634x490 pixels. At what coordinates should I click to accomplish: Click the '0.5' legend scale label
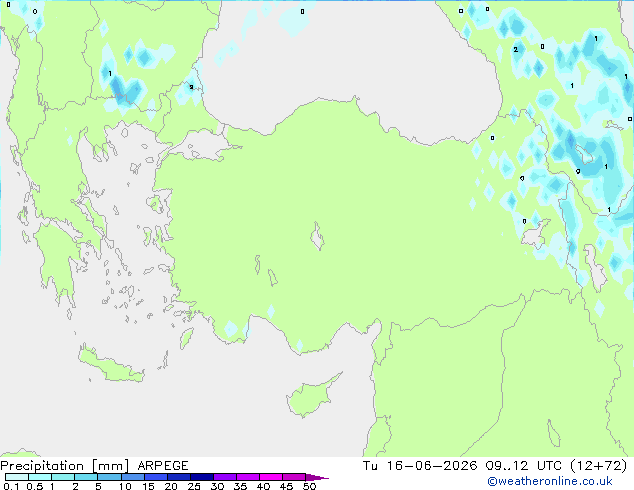point(35,486)
